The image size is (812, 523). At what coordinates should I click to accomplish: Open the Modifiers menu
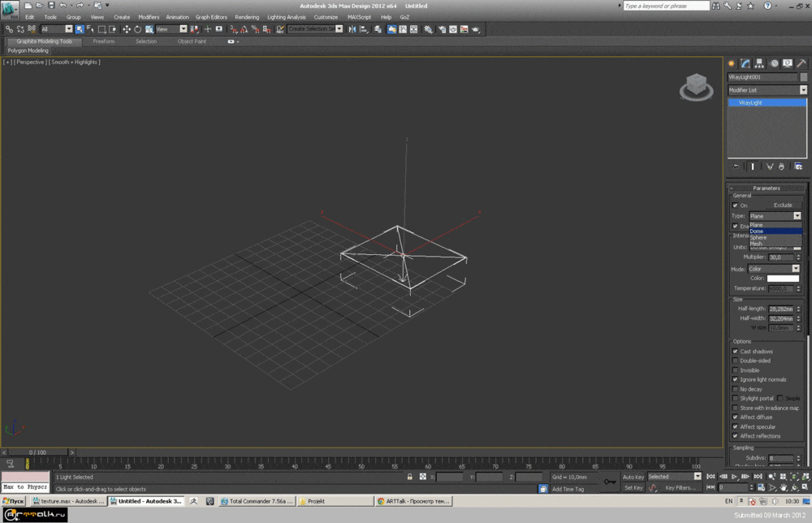coord(149,17)
